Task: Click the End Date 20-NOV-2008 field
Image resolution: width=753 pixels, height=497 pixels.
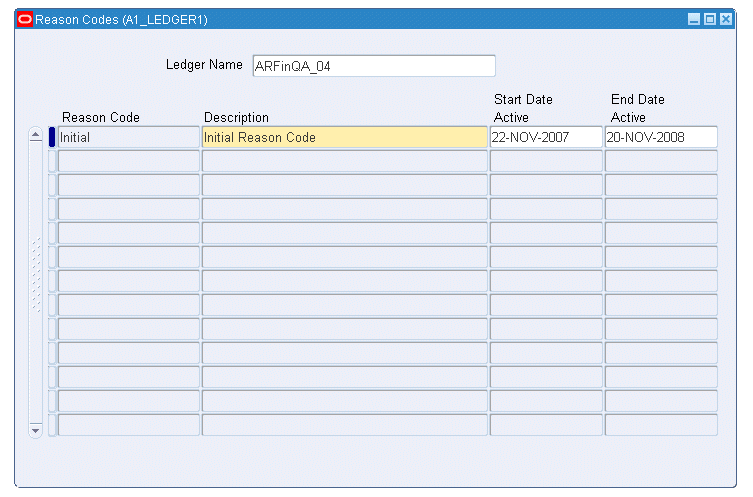Action: click(661, 137)
